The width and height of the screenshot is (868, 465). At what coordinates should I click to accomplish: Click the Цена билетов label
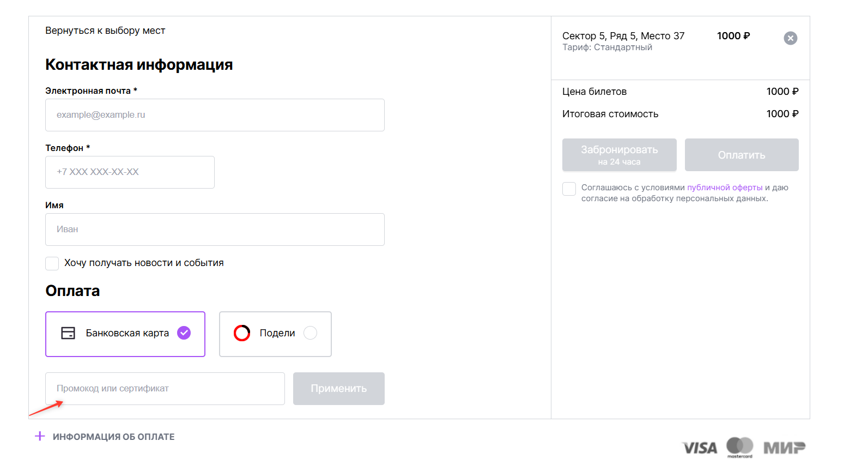point(594,92)
